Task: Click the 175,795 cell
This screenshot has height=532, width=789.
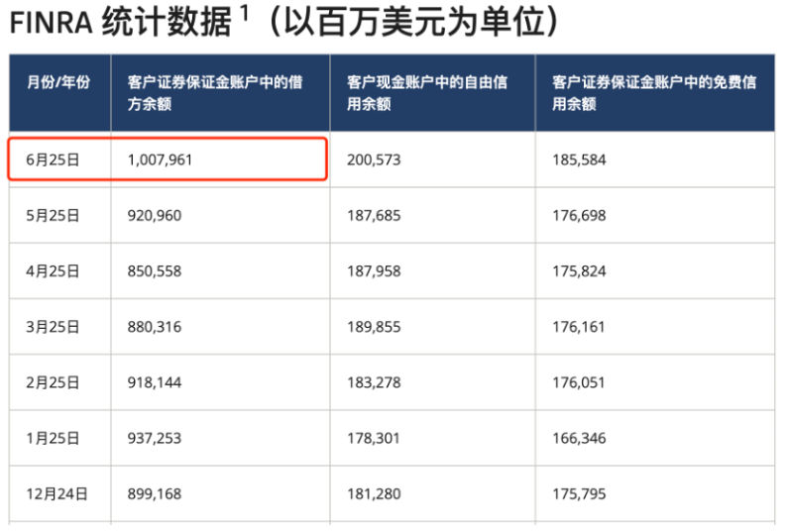Action: tap(579, 493)
